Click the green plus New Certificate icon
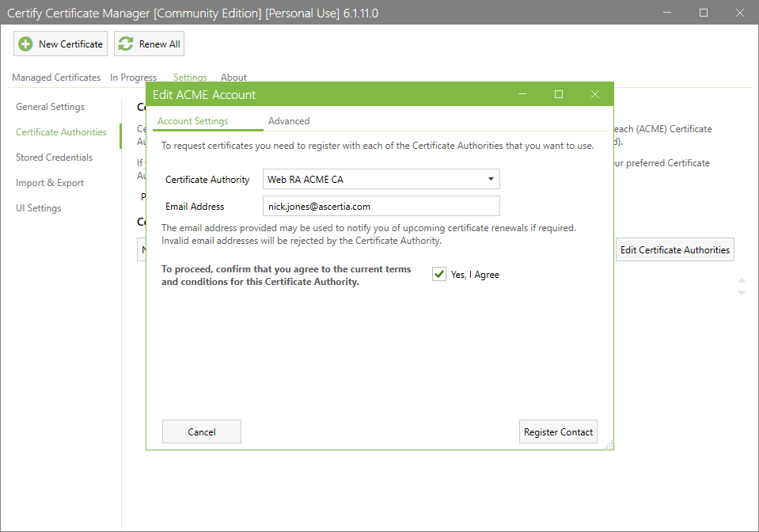The image size is (759, 532). point(25,44)
